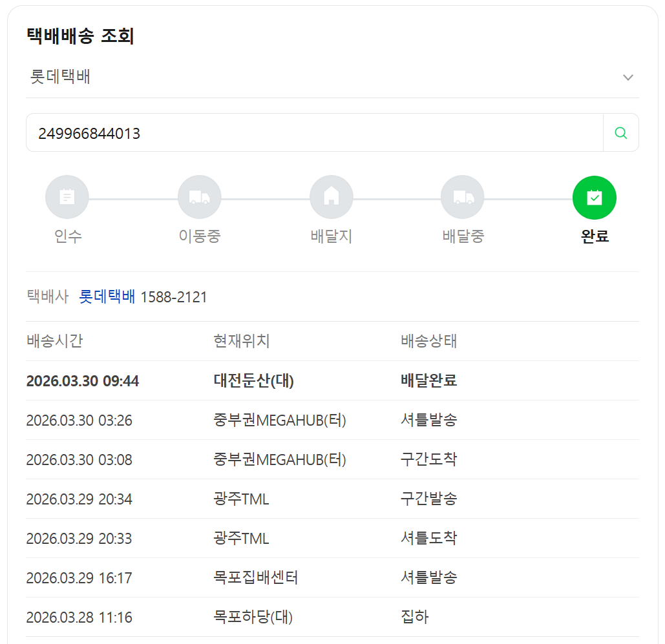This screenshot has width=665, height=644.
Task: Click the 완료 step label
Action: coord(595,236)
